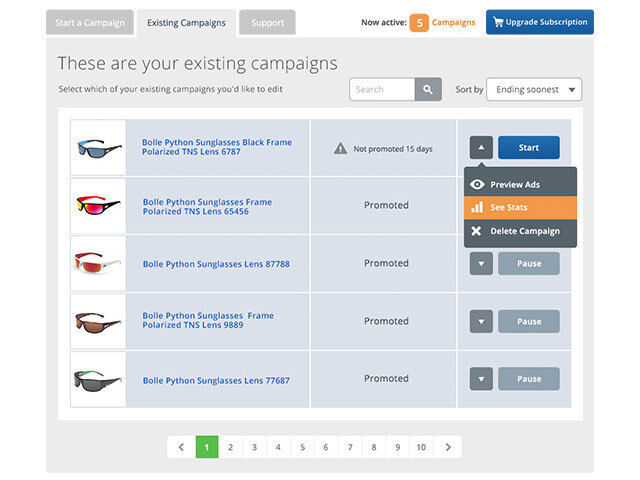Open Bolle Python Black Frame Lens 6787 link
The height and width of the screenshot is (480, 640).
(x=217, y=147)
